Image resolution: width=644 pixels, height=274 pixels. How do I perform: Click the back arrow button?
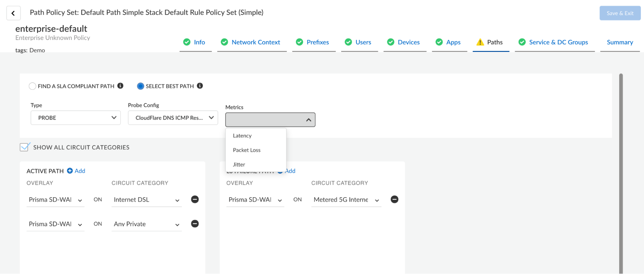(x=13, y=13)
